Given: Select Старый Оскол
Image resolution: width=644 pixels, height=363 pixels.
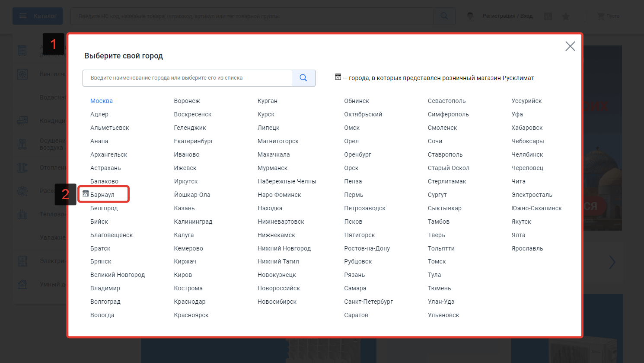Looking at the screenshot, I should pos(449,168).
